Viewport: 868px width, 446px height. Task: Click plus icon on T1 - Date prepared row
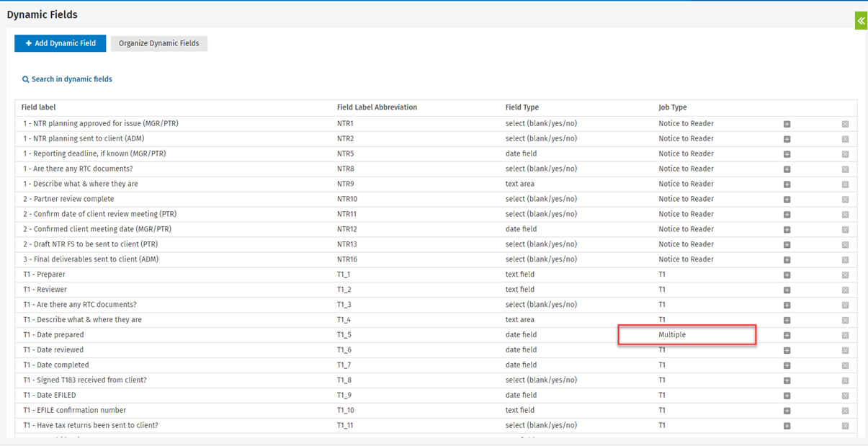tap(787, 335)
